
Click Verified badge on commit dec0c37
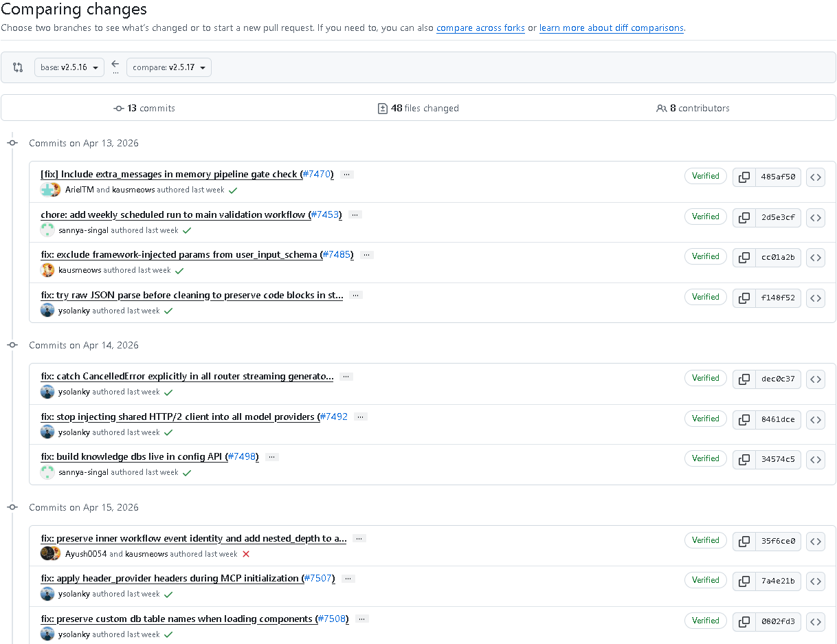705,378
